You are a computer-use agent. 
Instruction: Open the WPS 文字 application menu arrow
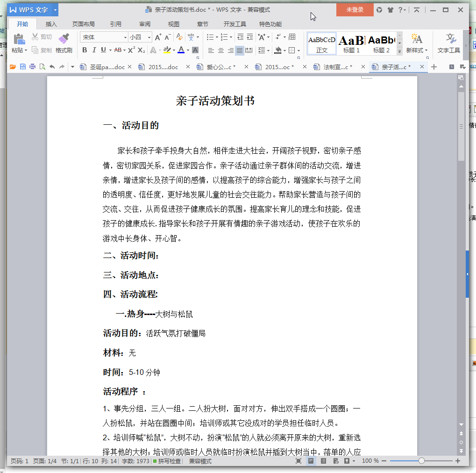(x=55, y=10)
